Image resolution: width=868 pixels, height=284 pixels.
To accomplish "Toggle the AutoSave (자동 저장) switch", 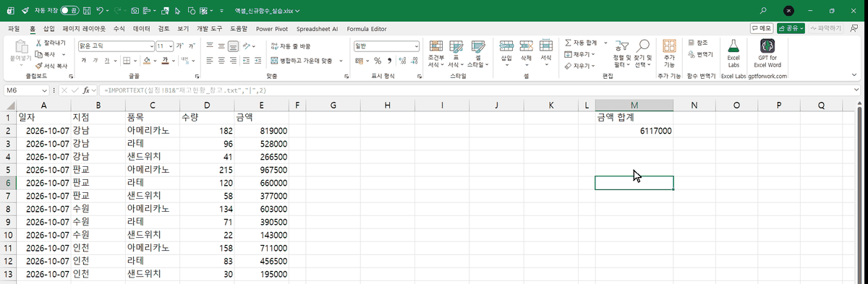I will coord(69,11).
